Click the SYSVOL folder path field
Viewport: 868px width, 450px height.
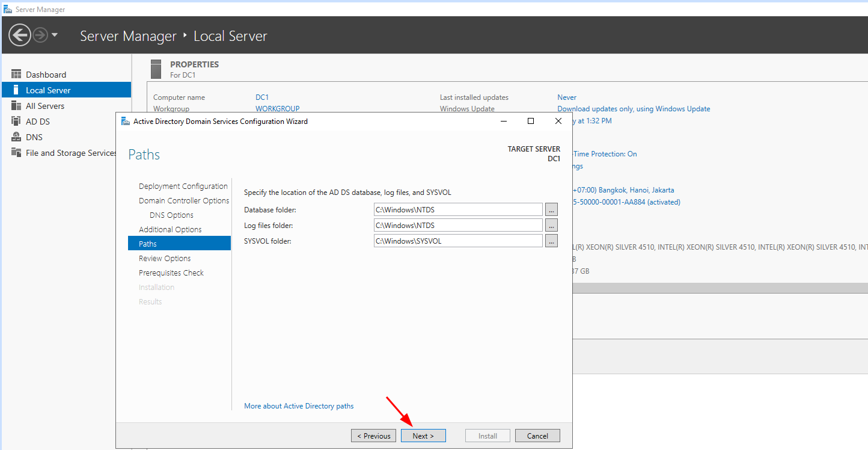[x=457, y=241]
